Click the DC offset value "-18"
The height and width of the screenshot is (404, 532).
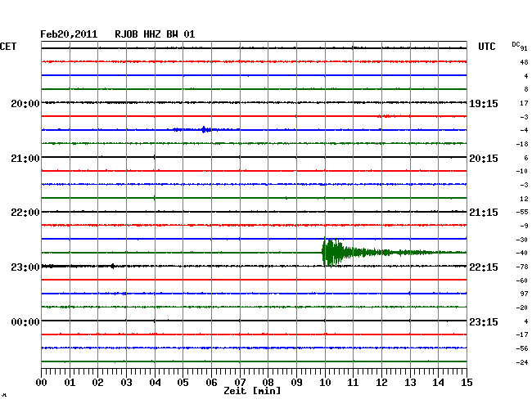pyautogui.click(x=522, y=144)
